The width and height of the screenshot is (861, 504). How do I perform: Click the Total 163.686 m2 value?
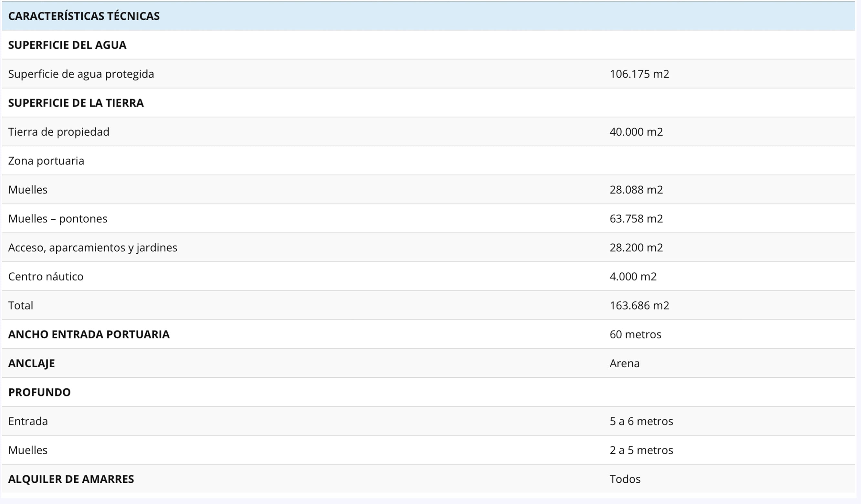(639, 306)
